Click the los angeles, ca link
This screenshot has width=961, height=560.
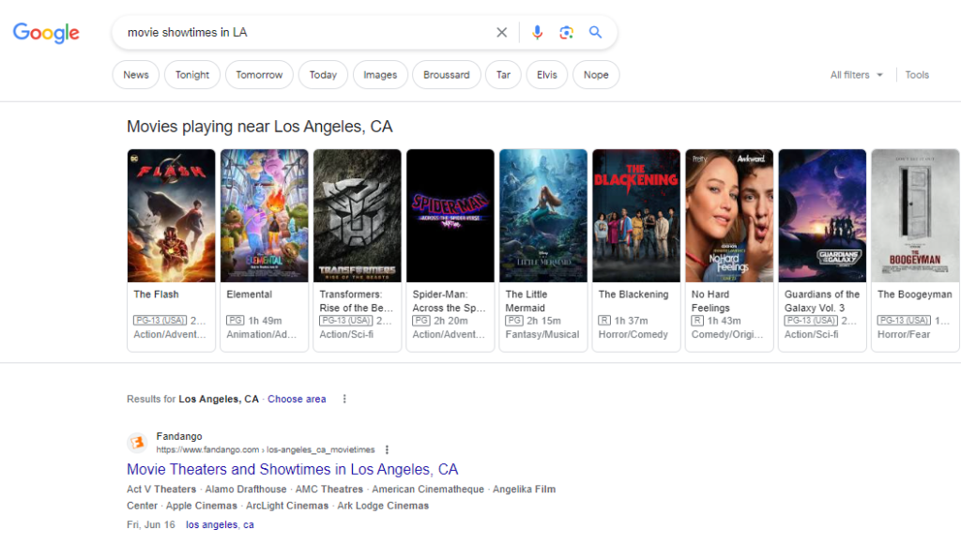pos(220,525)
